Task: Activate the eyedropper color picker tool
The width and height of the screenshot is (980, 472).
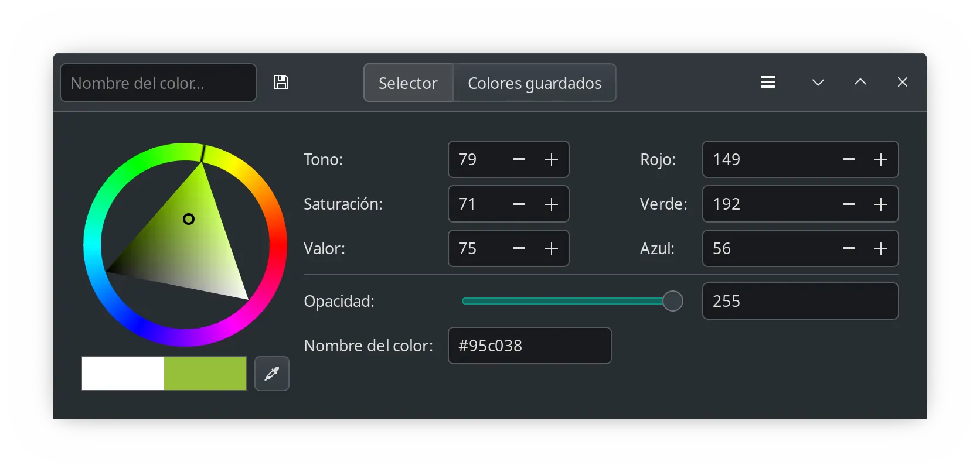Action: (272, 374)
